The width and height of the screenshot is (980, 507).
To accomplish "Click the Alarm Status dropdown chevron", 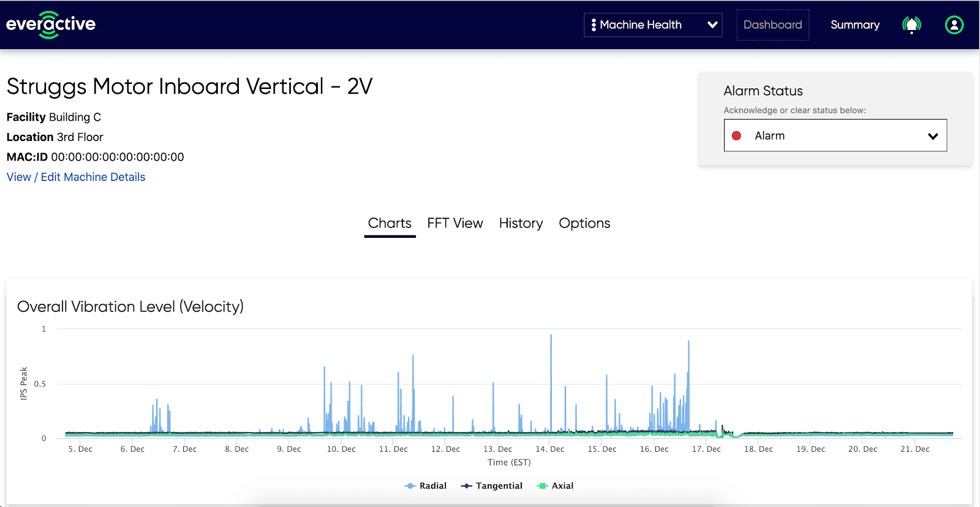I will coord(933,136).
